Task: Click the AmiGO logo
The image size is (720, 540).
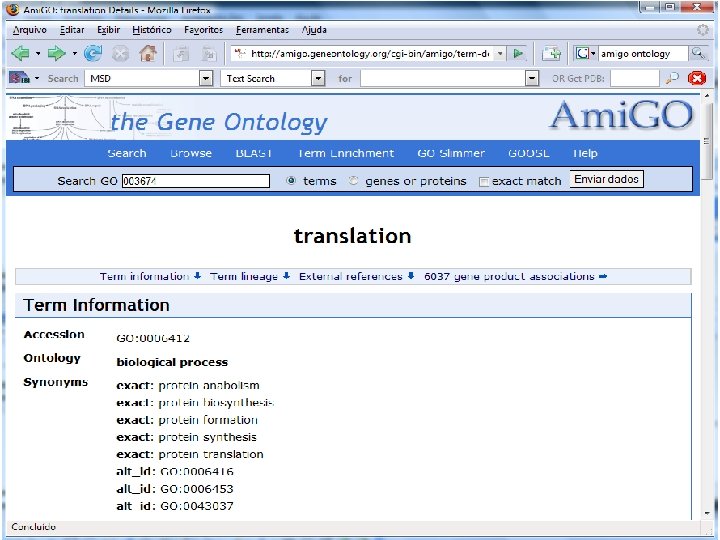Action: (x=621, y=114)
